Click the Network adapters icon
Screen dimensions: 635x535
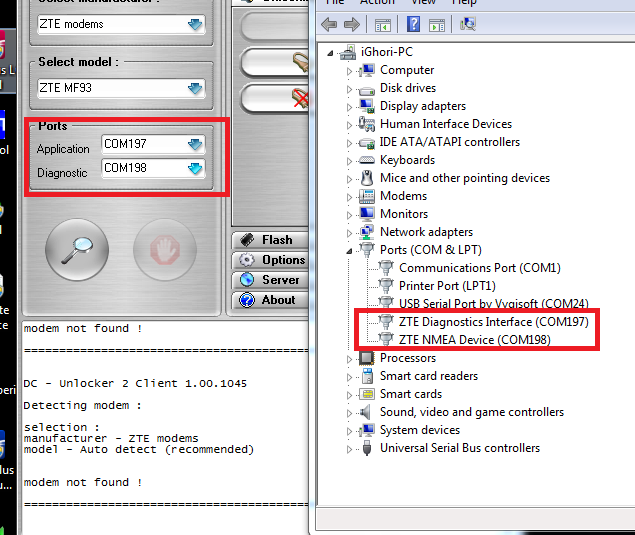pyautogui.click(x=367, y=232)
